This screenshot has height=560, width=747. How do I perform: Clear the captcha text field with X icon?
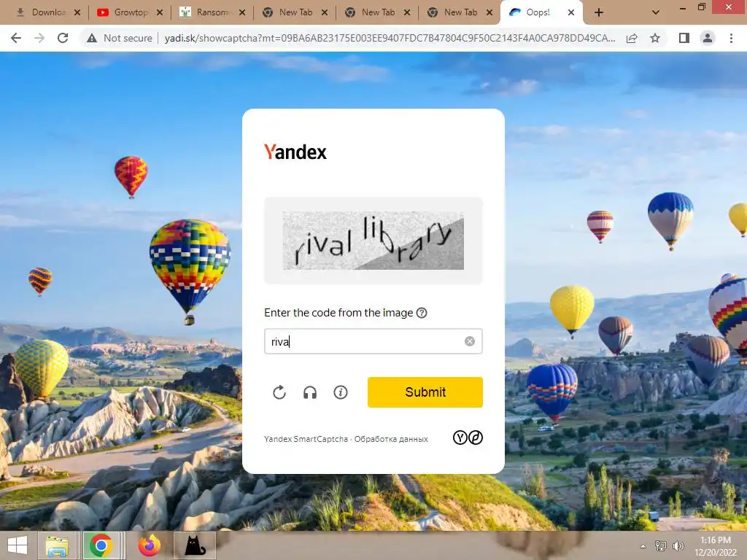click(470, 341)
